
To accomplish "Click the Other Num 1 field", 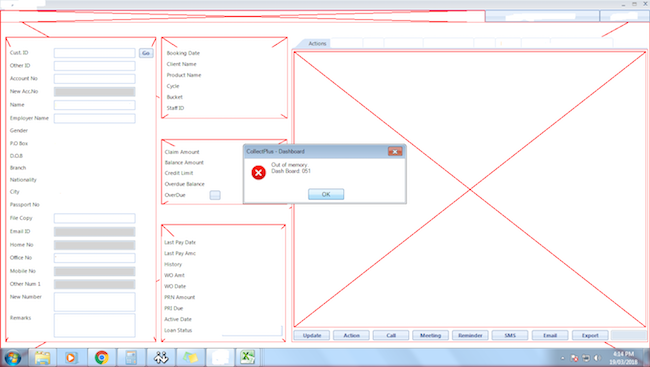I will coord(95,284).
